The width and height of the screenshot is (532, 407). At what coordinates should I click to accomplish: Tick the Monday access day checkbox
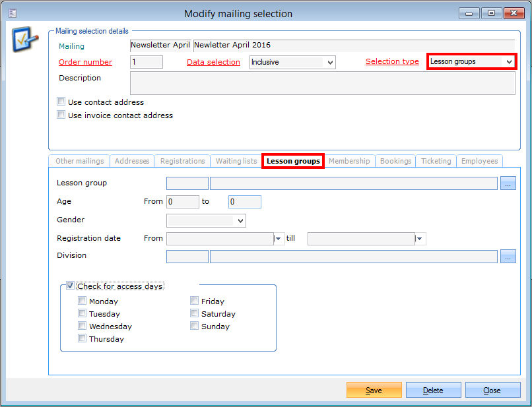[83, 301]
